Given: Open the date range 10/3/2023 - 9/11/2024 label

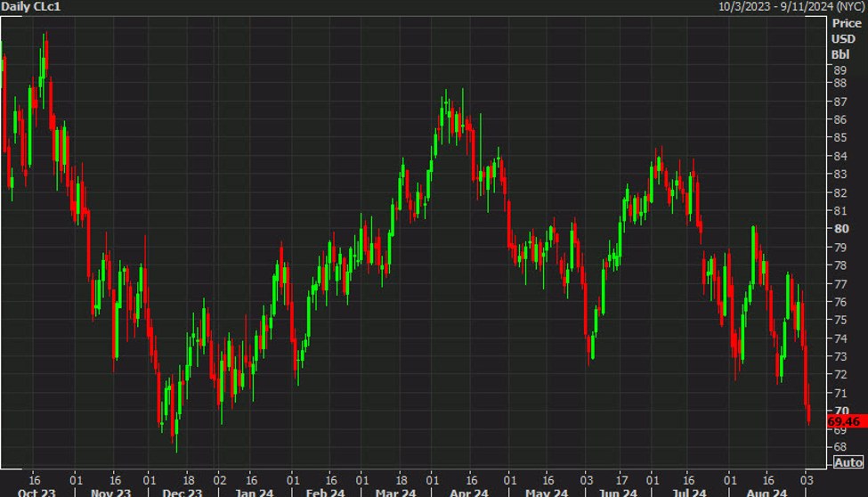Looking at the screenshot, I should 792,6.
